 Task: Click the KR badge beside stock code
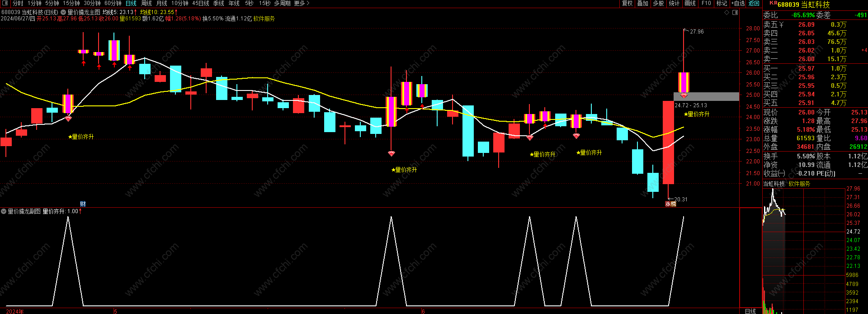[x=773, y=3]
